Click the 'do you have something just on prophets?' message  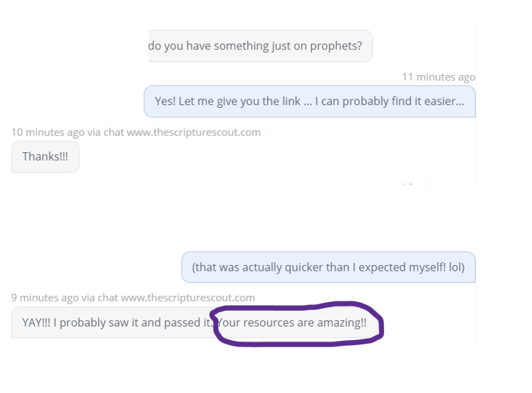(x=260, y=46)
